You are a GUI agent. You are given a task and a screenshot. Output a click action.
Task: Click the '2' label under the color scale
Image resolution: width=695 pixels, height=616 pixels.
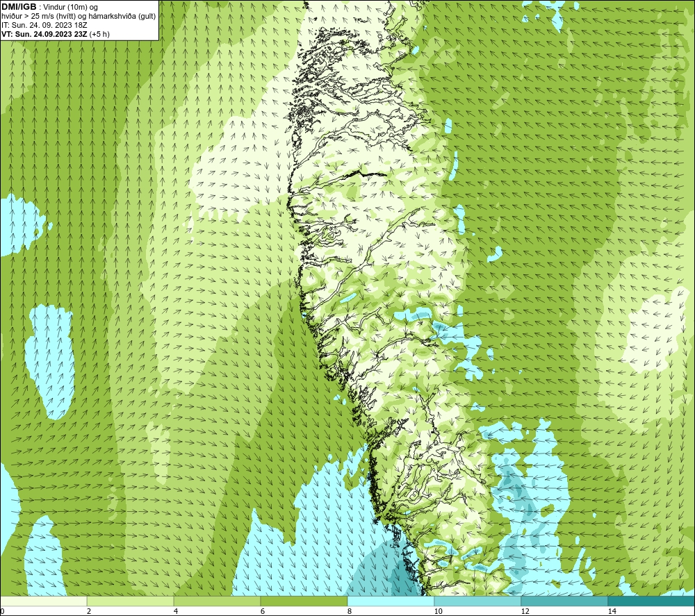click(89, 612)
